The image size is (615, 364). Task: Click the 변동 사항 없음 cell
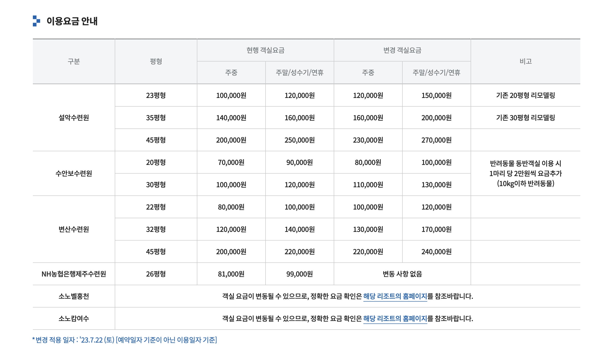(x=402, y=274)
